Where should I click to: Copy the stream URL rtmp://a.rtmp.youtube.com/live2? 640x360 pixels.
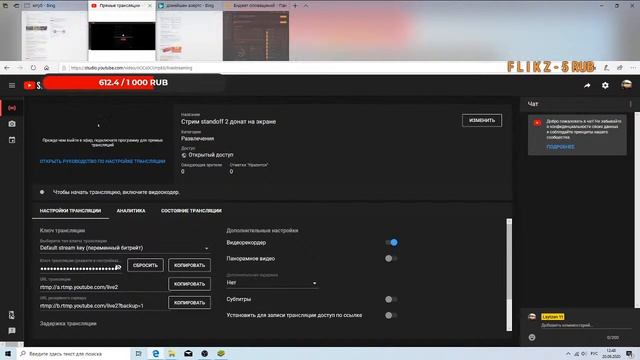coord(189,284)
